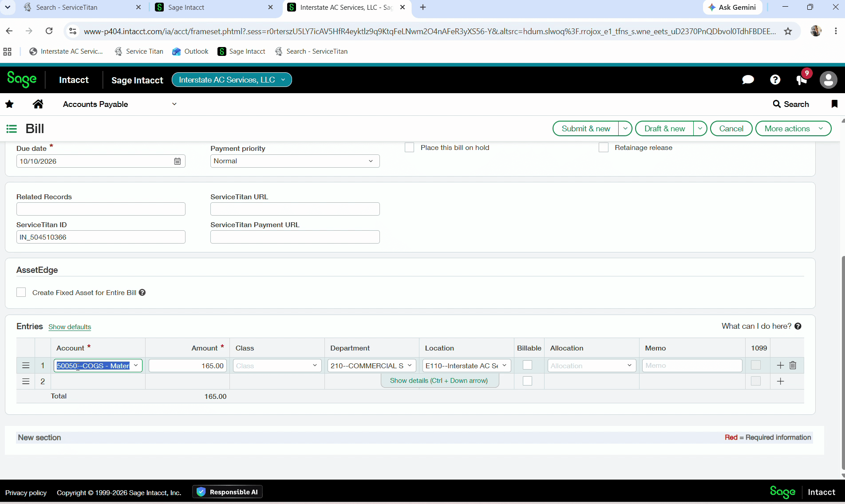The height and width of the screenshot is (504, 845).
Task: Enable Create Fixed Asset for Entire Bill
Action: point(21,292)
